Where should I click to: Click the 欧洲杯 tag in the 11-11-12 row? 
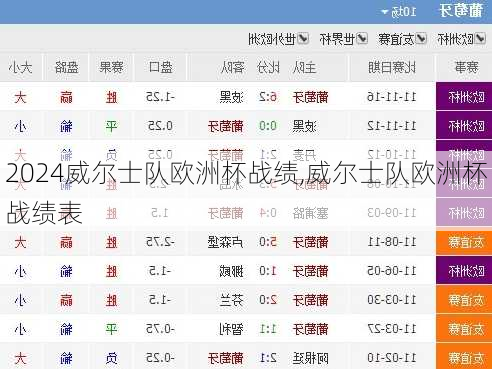(x=464, y=126)
